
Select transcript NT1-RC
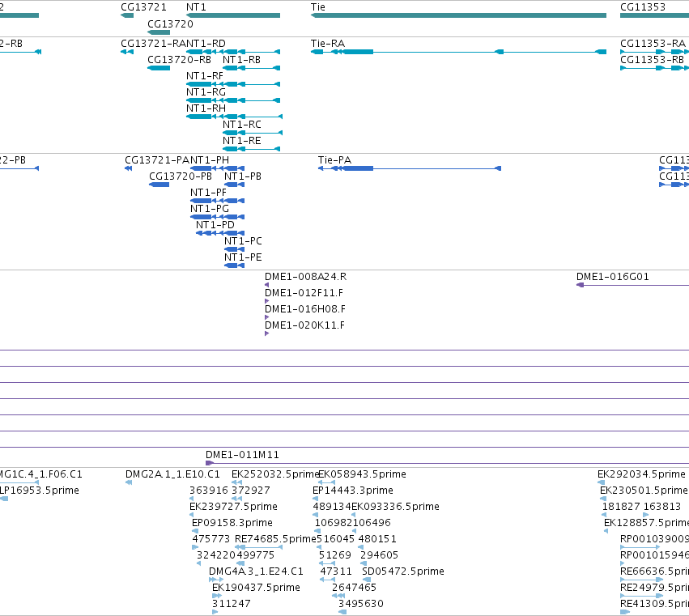pos(253,133)
